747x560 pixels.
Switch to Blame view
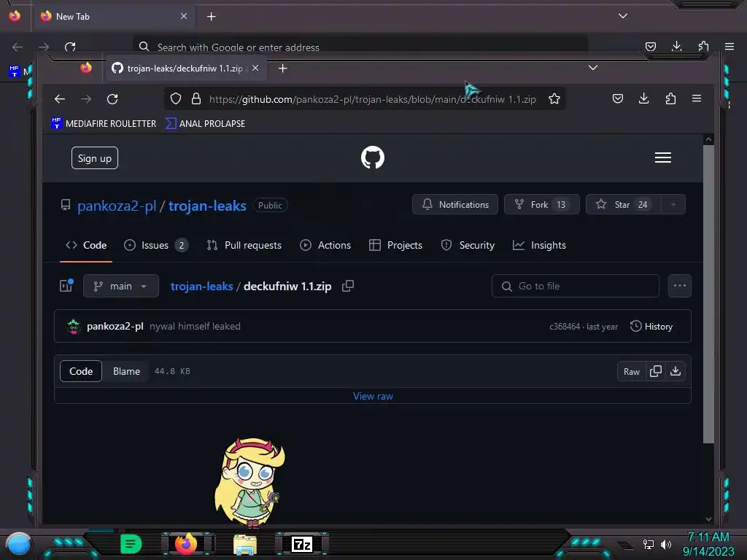[126, 371]
